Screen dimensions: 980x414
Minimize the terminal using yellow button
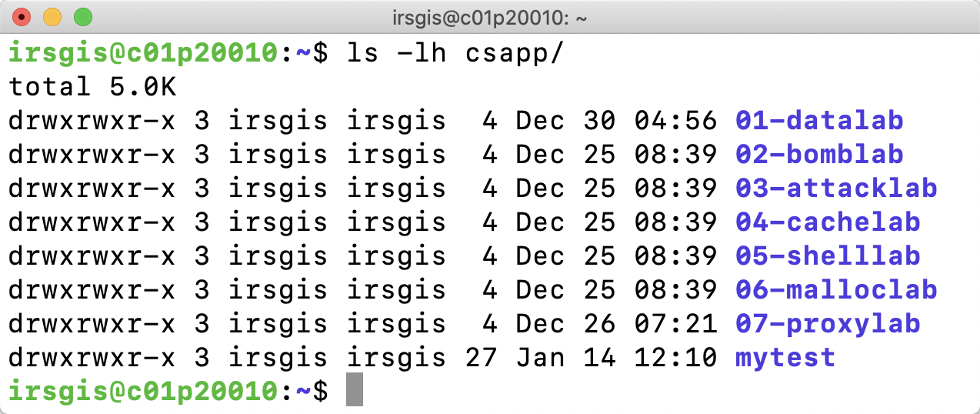point(52,16)
